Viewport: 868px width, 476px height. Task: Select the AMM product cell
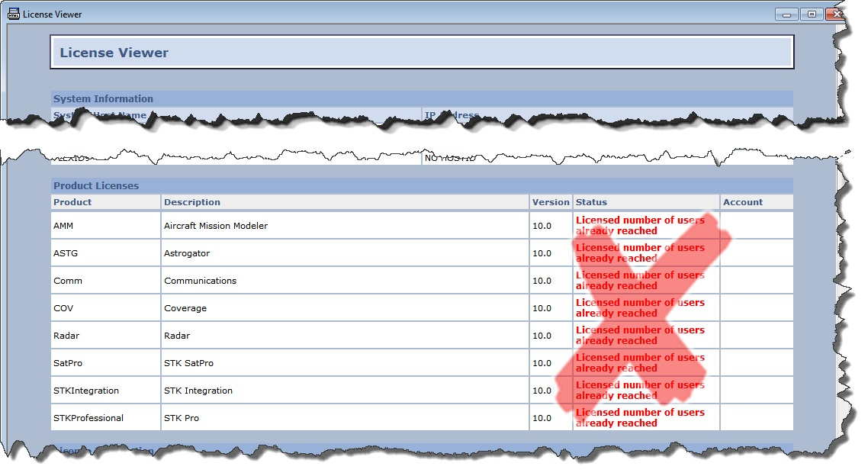[105, 225]
